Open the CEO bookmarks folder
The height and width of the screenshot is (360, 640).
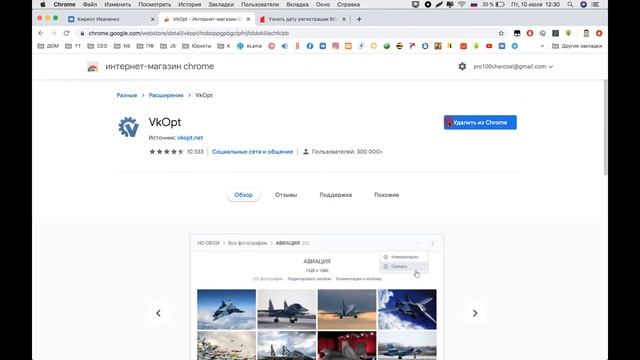(x=98, y=46)
